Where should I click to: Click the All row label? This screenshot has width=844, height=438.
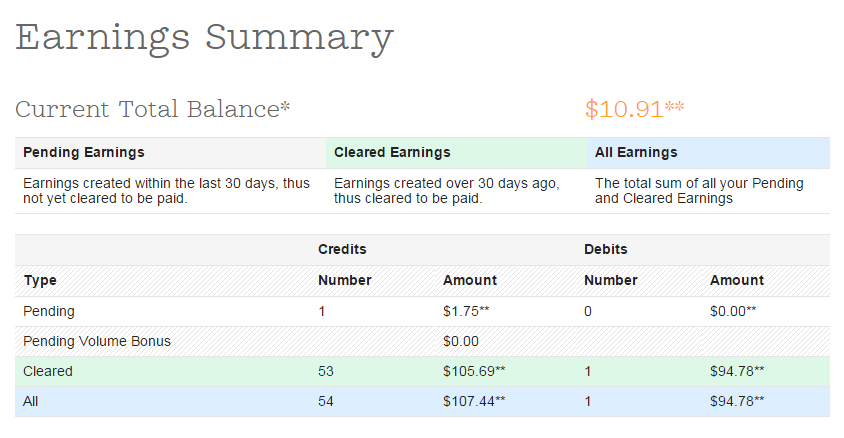(31, 401)
